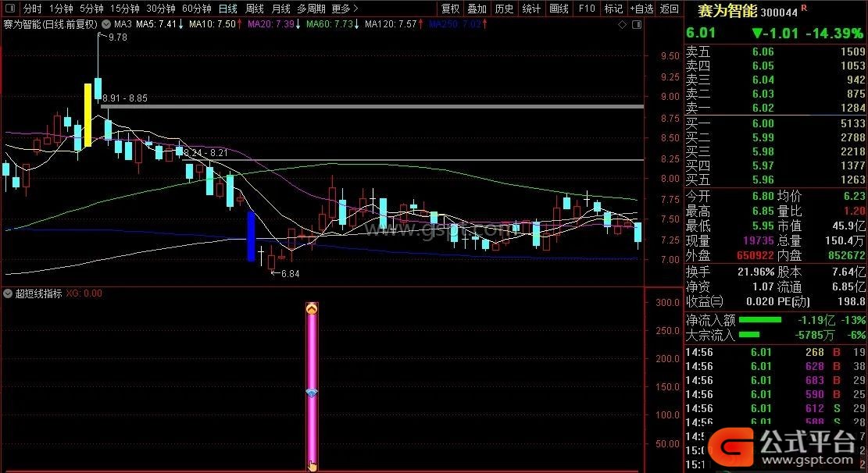Select the 60分钟 period tab
The image size is (868, 473).
(x=197, y=9)
